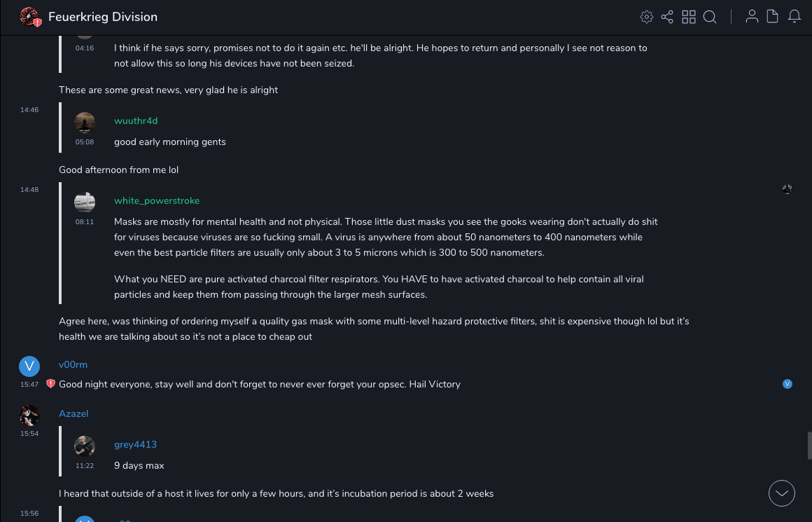Viewport: 812px width, 522px height.
Task: Click v00rm sender name
Action: point(73,364)
